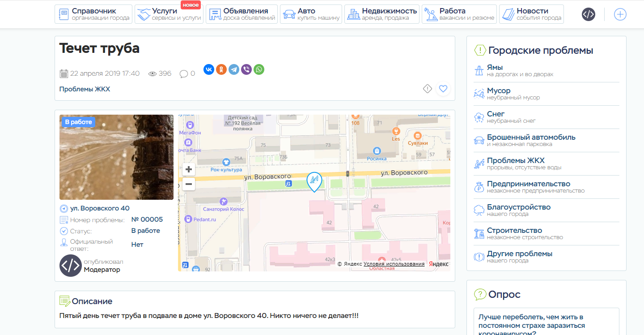The image size is (644, 335).
Task: Open the Проблемы ЖКХ category link under title
Action: tap(85, 89)
